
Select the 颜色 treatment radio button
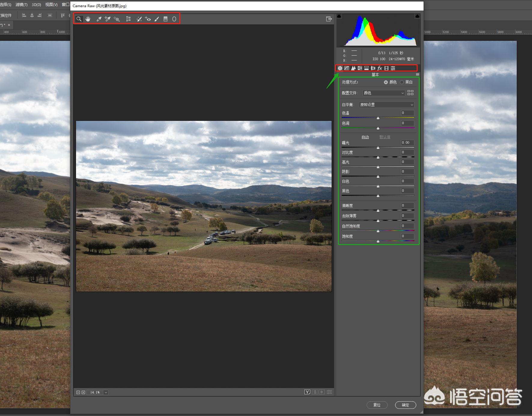(386, 82)
